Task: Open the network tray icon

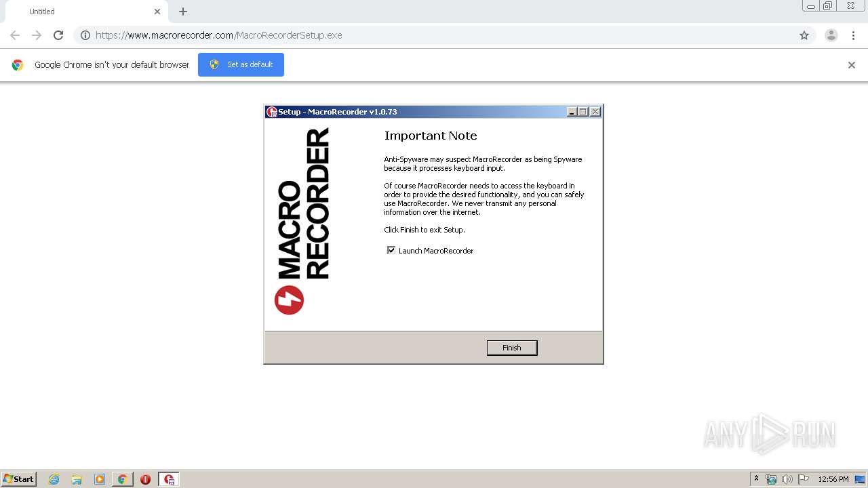Action: click(771, 479)
